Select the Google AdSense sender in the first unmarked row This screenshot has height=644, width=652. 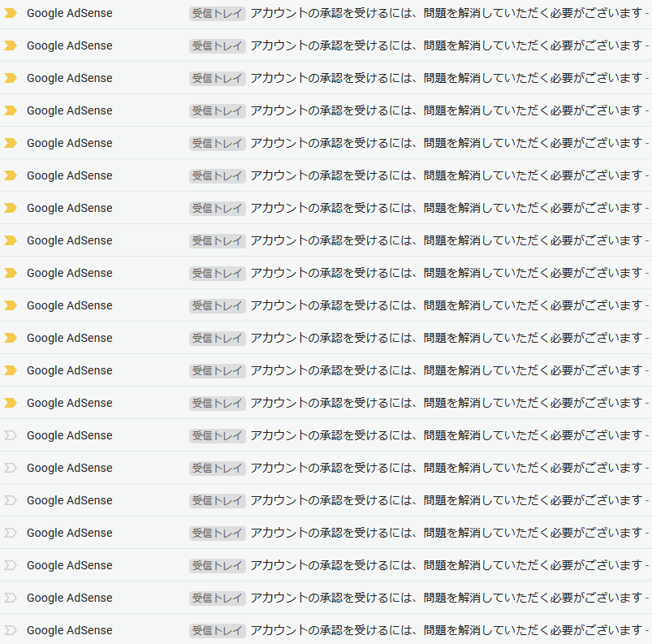tap(70, 435)
